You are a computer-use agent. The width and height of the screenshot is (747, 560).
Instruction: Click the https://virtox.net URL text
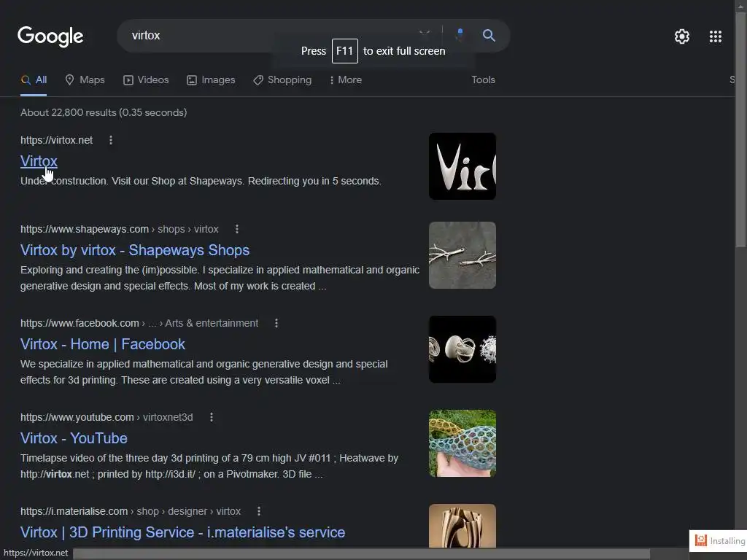coord(56,140)
